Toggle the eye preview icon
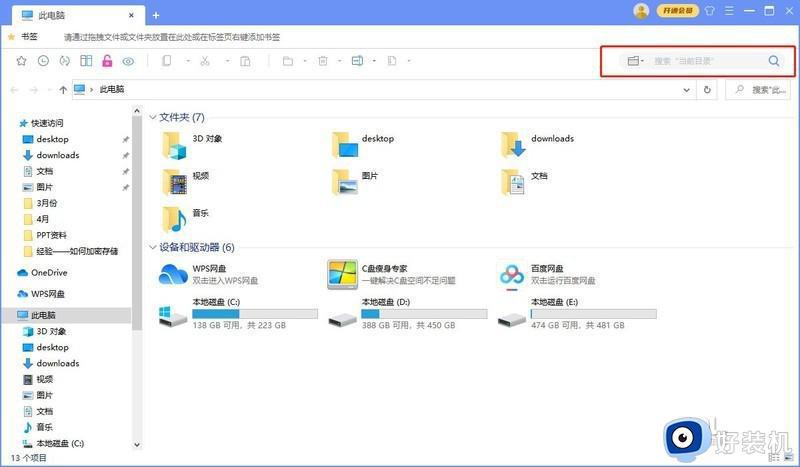Viewport: 800px width, 467px height. click(128, 61)
